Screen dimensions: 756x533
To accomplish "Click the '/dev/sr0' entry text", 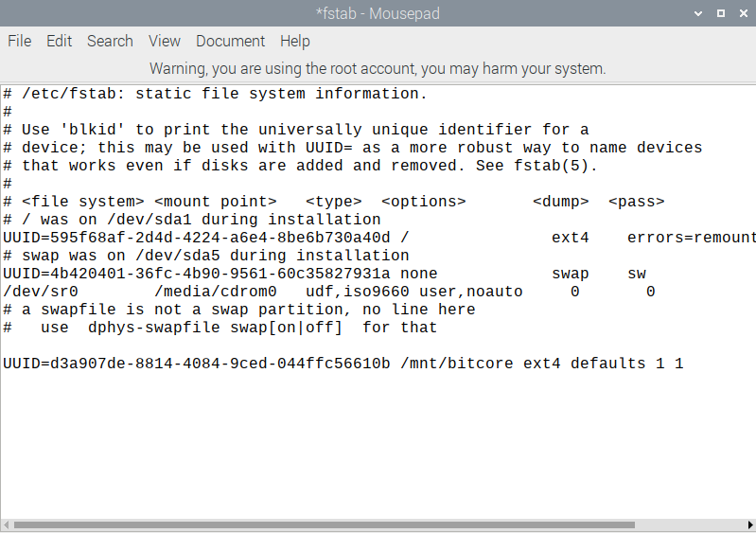I will pyautogui.click(x=41, y=292).
